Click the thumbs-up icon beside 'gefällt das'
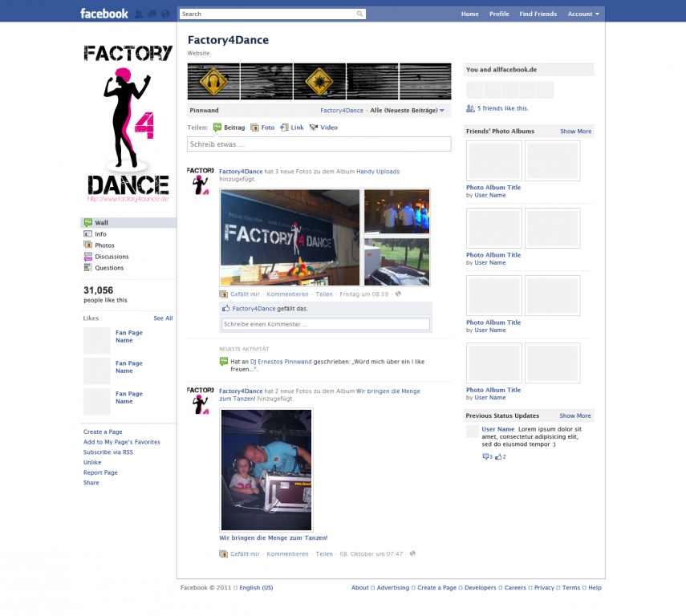 coord(225,308)
